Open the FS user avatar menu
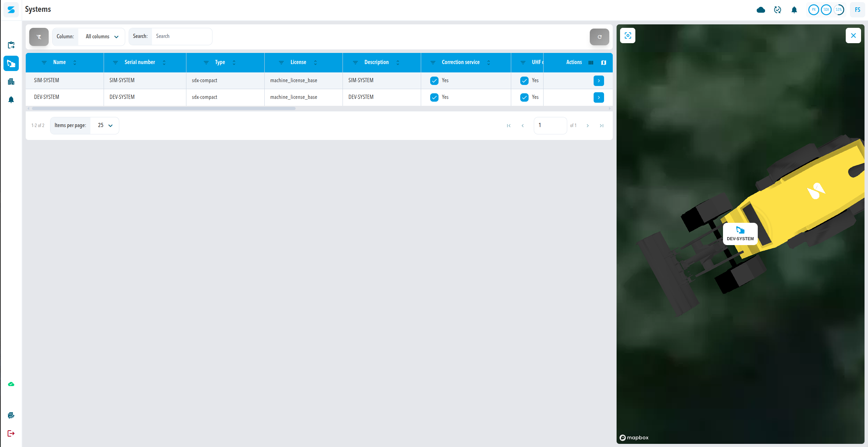 (x=858, y=10)
